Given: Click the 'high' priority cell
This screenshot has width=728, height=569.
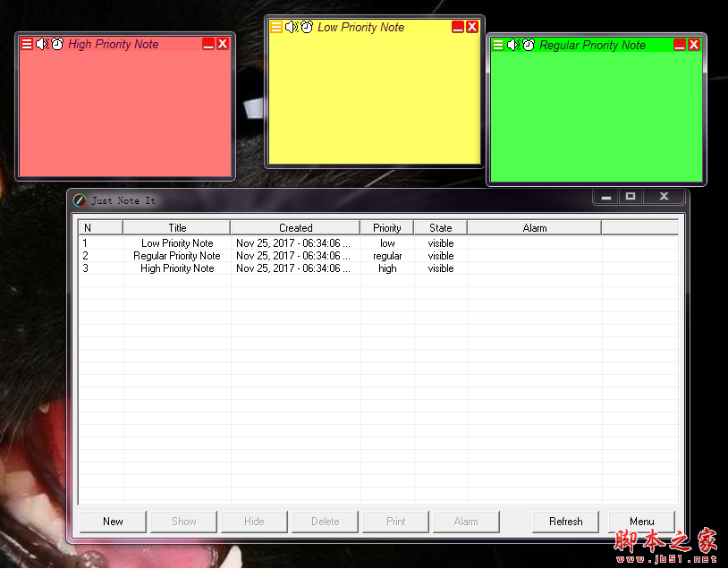Looking at the screenshot, I should point(387,268).
